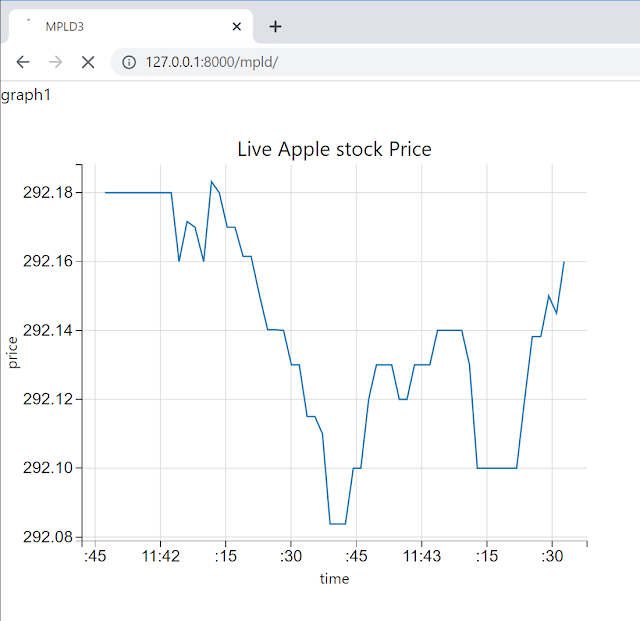This screenshot has height=621, width=640.
Task: Click the chart title 'Live Apple stock Price'
Action: [x=334, y=149]
